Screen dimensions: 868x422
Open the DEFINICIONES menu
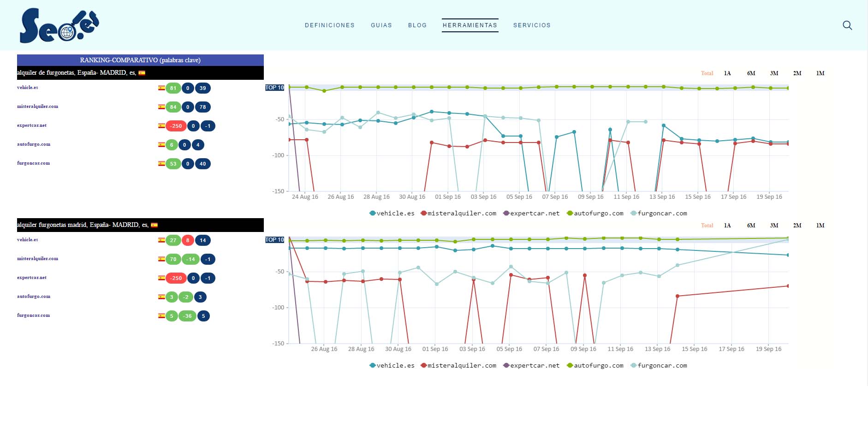pyautogui.click(x=330, y=25)
